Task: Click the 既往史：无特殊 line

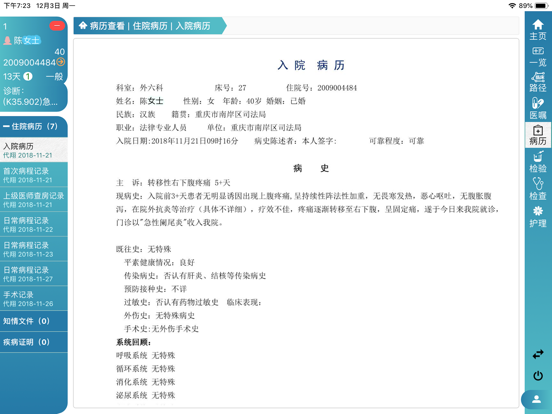Action: [x=144, y=249]
